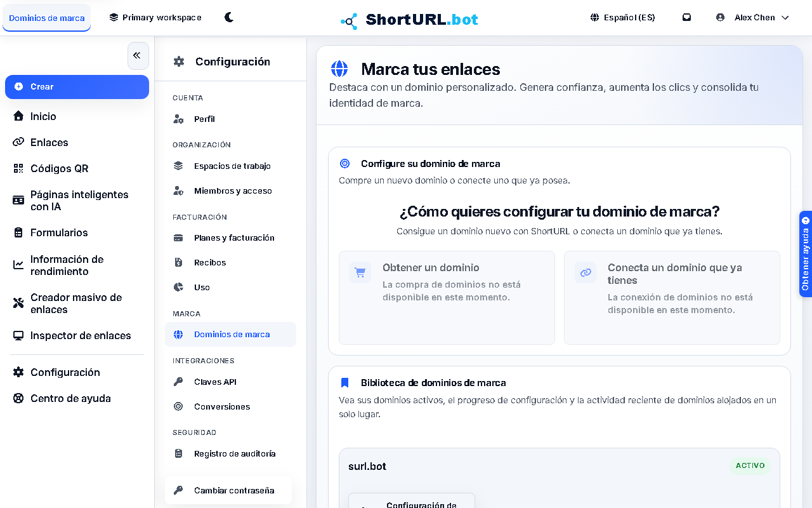Click the Planes y facturación card icon
This screenshot has width=812, height=508.
[x=178, y=237]
